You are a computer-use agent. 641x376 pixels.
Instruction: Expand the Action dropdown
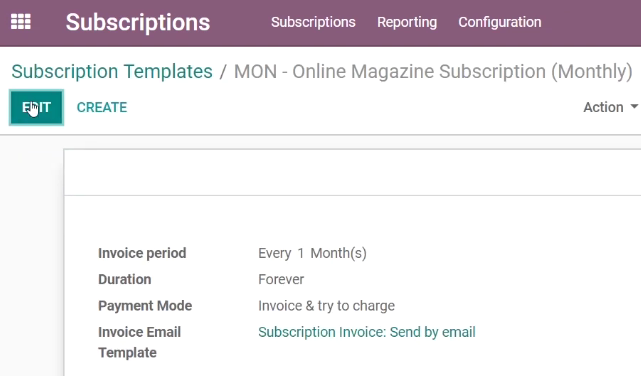pyautogui.click(x=610, y=107)
